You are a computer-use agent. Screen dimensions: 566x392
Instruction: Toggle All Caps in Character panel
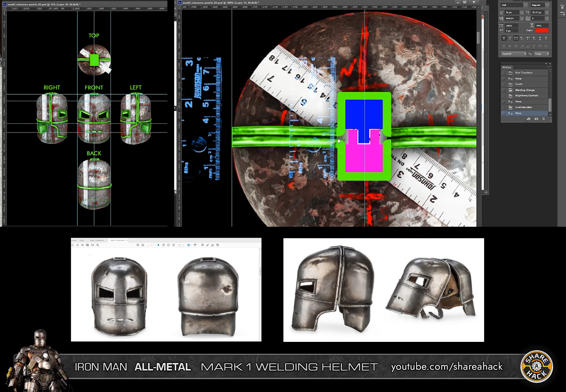[516, 38]
